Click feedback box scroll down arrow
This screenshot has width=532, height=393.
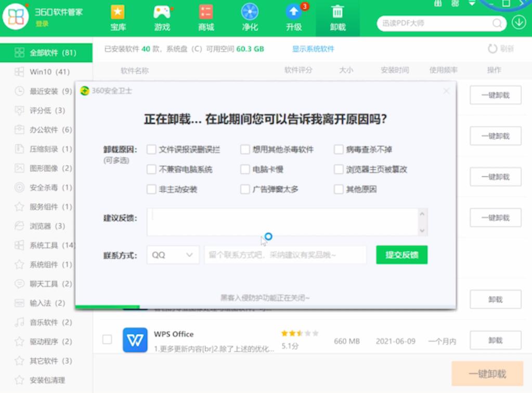click(x=422, y=230)
